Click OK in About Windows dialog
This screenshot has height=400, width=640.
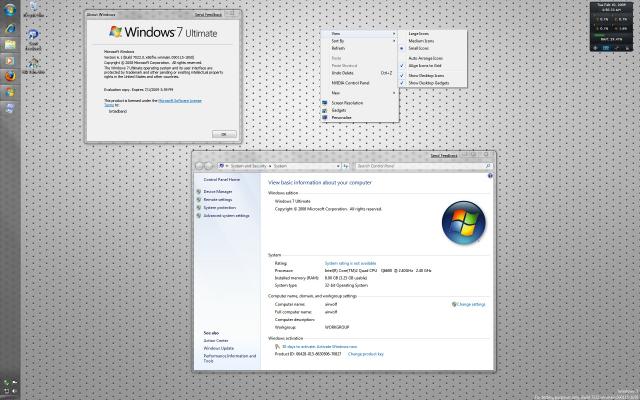[224, 134]
